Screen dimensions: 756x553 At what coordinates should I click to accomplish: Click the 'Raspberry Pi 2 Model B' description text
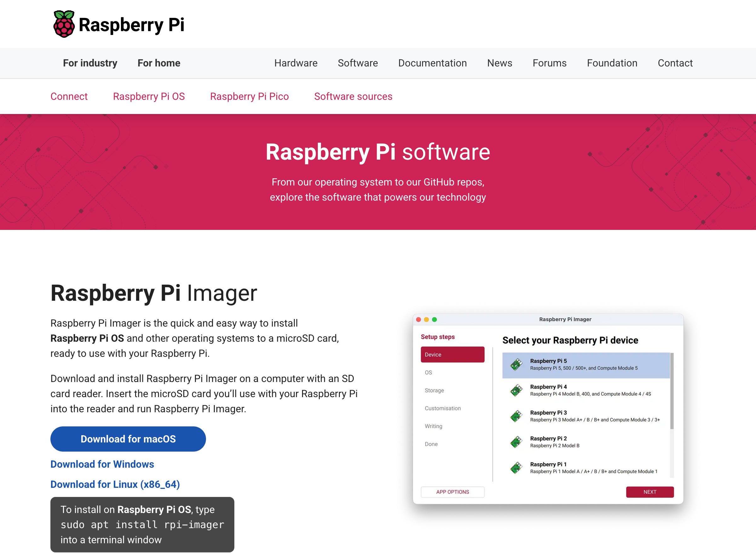point(555,446)
